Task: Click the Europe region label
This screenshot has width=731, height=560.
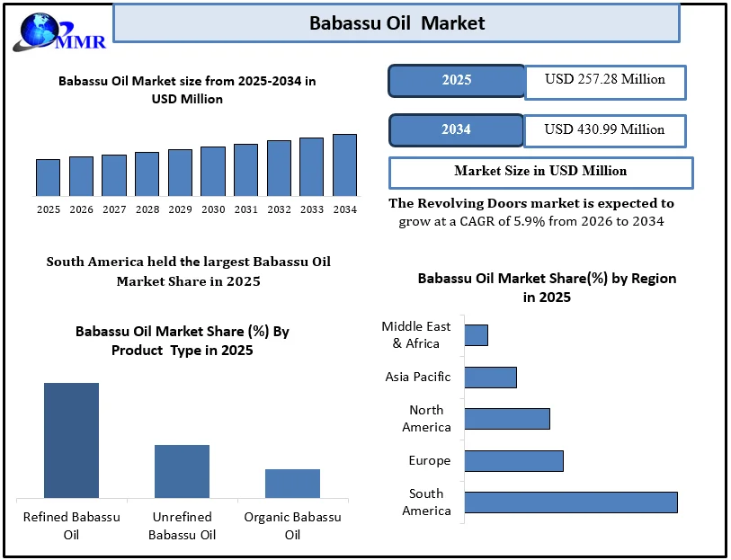Action: [x=430, y=461]
